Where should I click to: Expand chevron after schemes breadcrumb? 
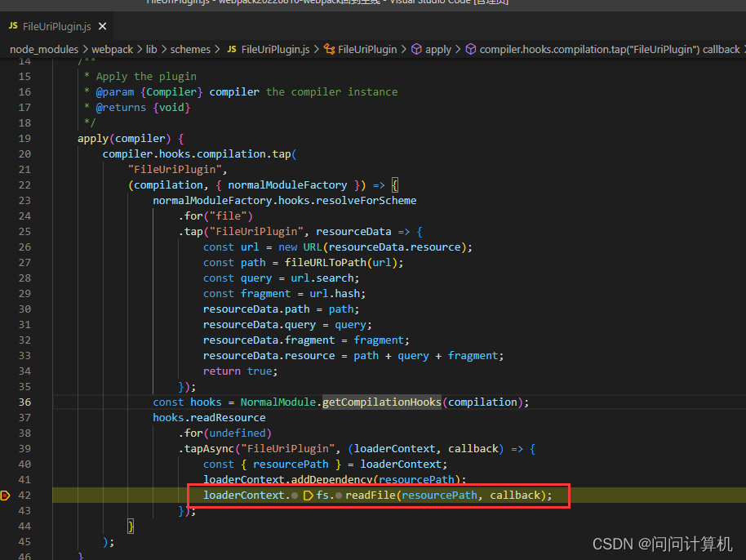click(x=217, y=50)
